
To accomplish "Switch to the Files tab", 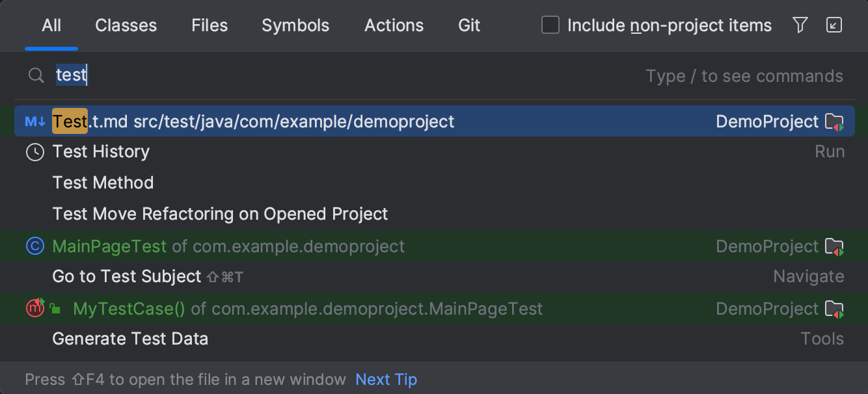I will (x=210, y=25).
